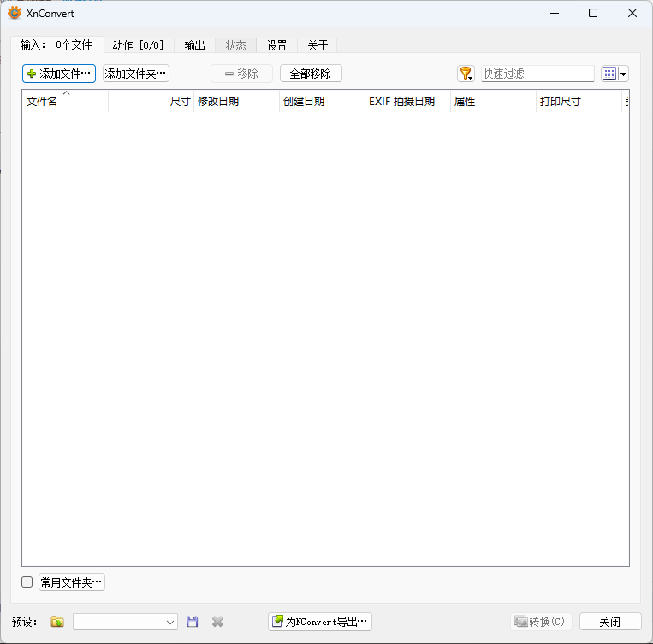Open the 常用文件夹 favorites folder menu

click(x=72, y=582)
